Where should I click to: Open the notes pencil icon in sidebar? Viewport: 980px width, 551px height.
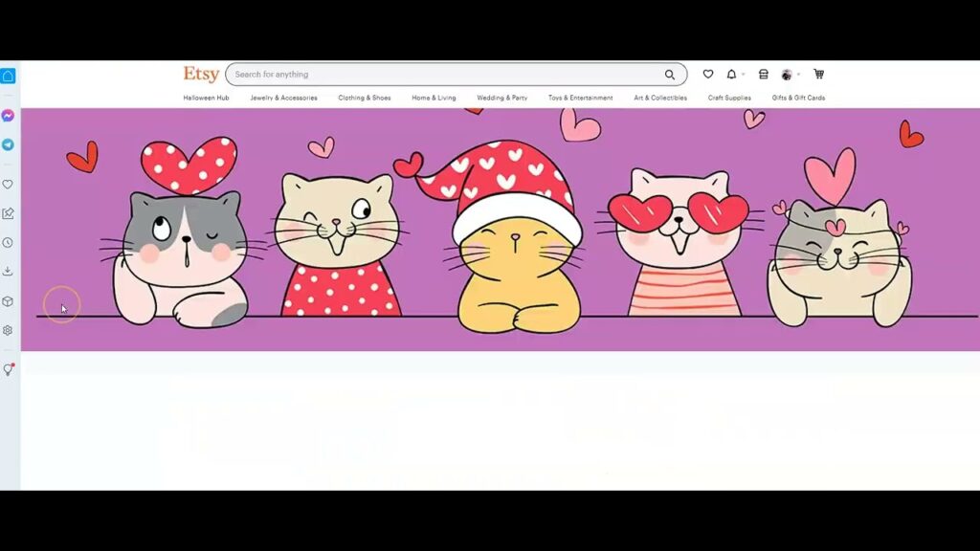click(x=8, y=213)
